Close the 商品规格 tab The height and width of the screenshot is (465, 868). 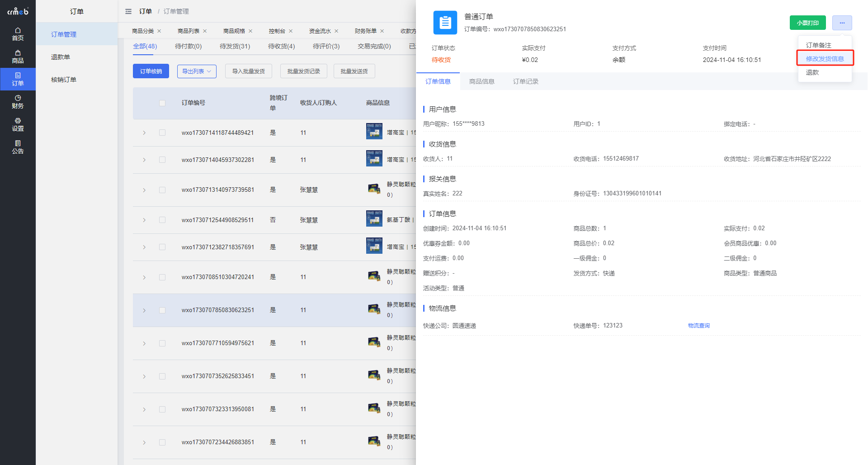tap(250, 31)
